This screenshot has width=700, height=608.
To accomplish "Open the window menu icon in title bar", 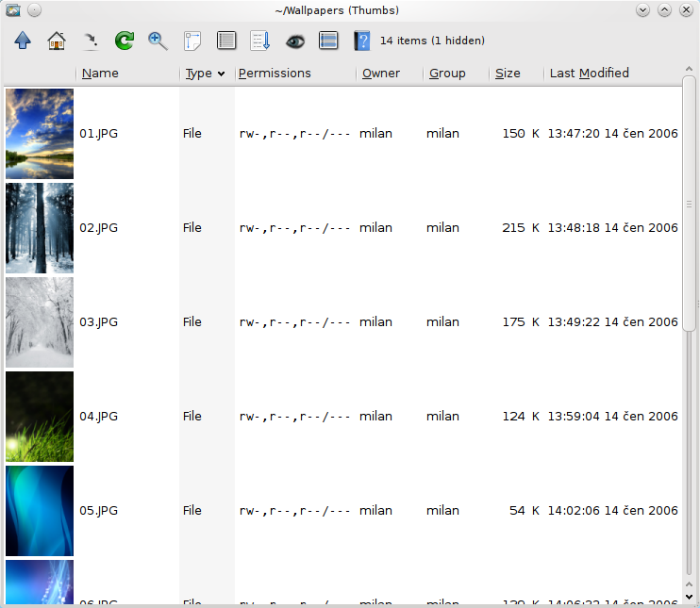I will 13,9.
